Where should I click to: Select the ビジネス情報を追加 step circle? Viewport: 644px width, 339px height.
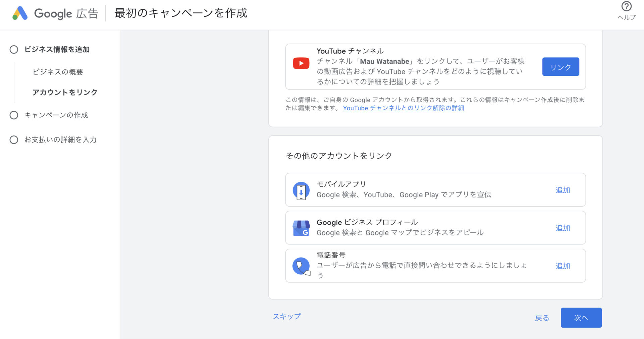[14, 50]
